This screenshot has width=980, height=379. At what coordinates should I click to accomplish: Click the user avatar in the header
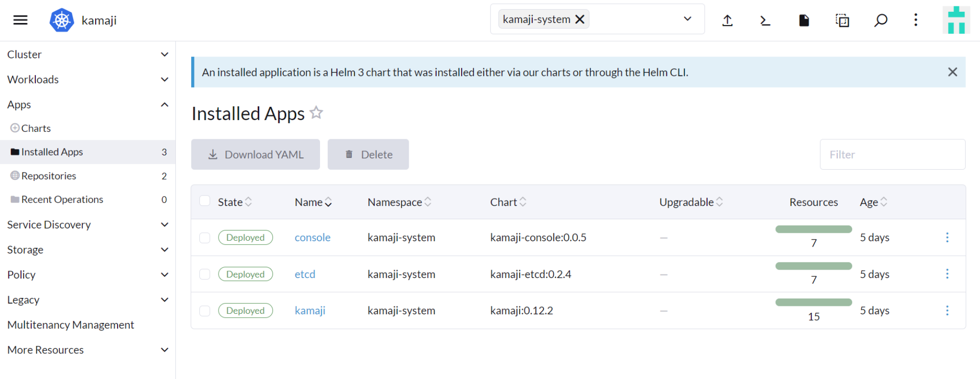pyautogui.click(x=955, y=20)
